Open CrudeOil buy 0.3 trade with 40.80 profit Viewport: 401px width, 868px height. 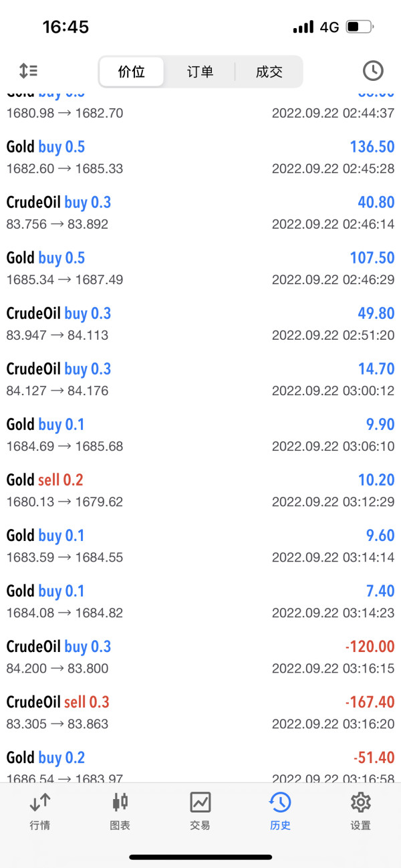[x=200, y=213]
